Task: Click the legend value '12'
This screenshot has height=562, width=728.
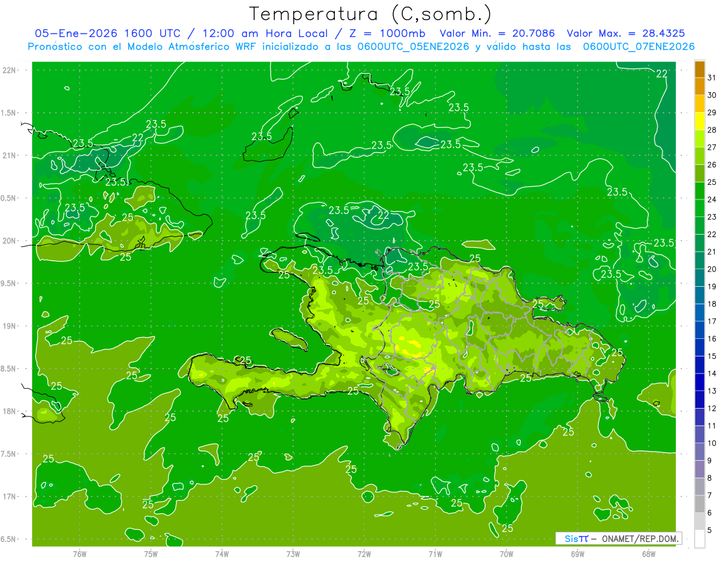Action: [x=712, y=409]
